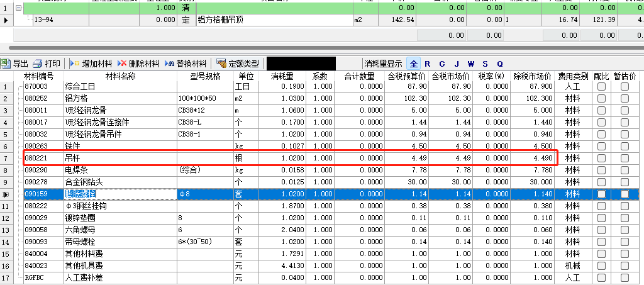Toggle 配比 checkbox for 人工费补差 row

tap(601, 278)
